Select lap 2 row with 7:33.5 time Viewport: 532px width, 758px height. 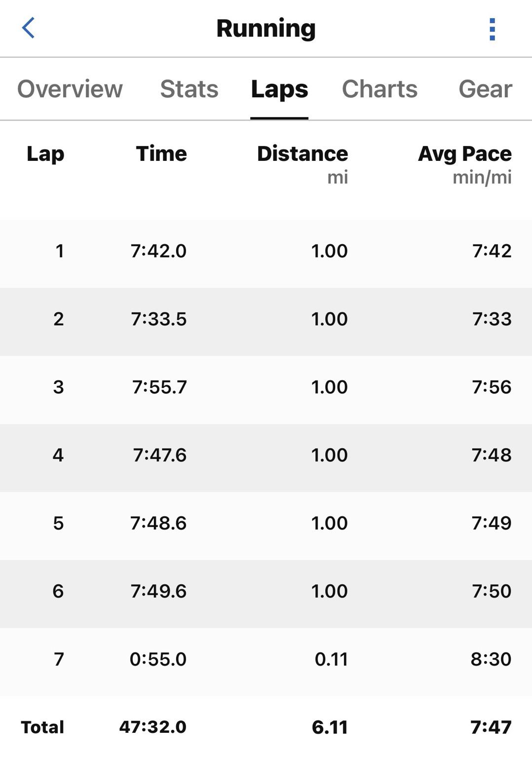pos(266,319)
